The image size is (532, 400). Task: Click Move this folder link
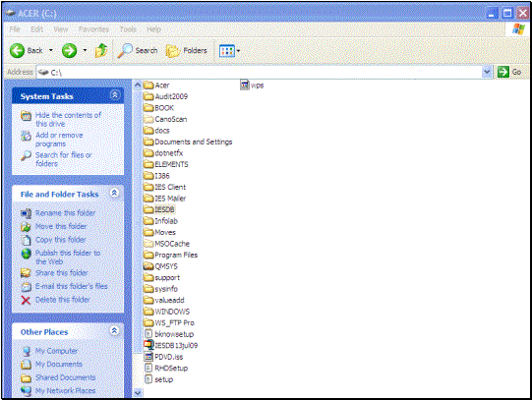click(61, 226)
